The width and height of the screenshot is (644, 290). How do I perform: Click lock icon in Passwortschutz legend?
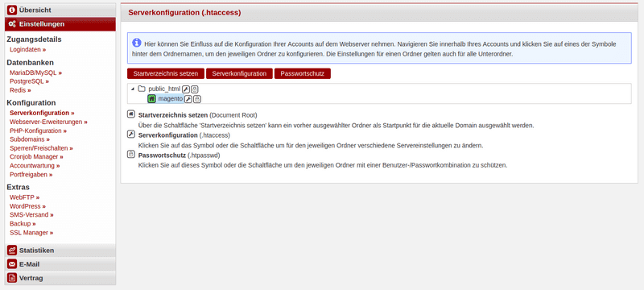coord(131,155)
